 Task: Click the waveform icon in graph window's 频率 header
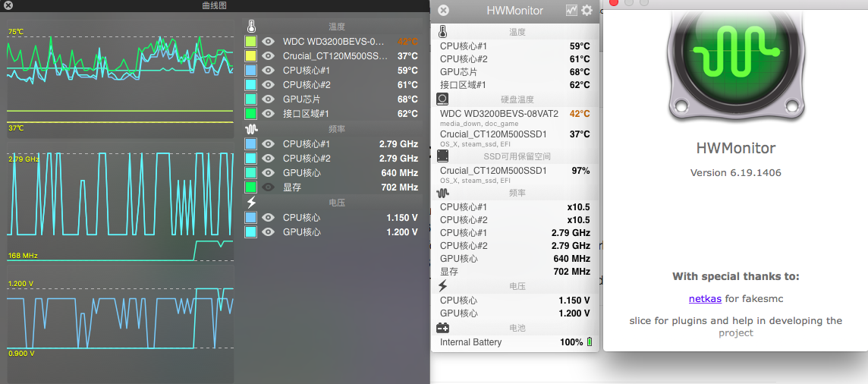pyautogui.click(x=251, y=129)
